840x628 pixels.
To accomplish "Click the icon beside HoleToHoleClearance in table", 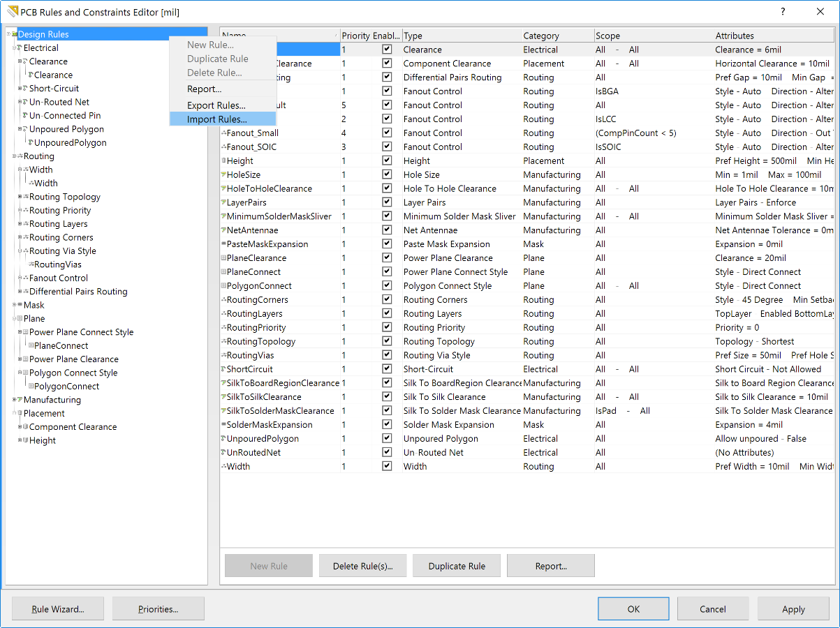I will (x=223, y=189).
